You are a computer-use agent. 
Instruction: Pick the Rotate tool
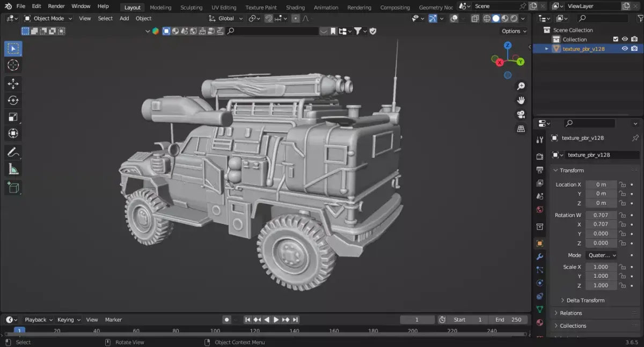coord(13,100)
